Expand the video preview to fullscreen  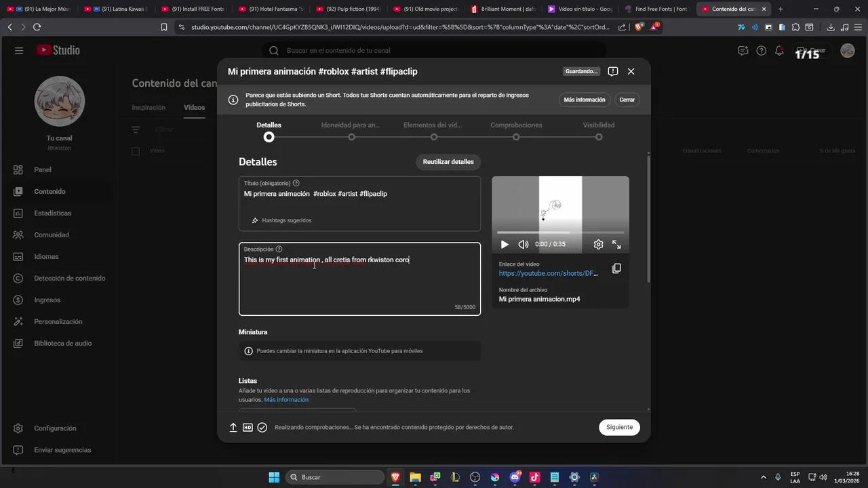tap(617, 244)
